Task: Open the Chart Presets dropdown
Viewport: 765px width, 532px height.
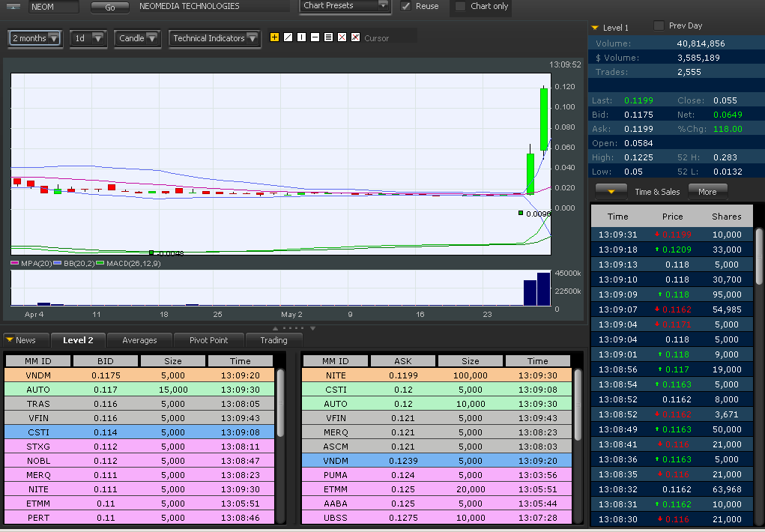Action: pos(345,6)
